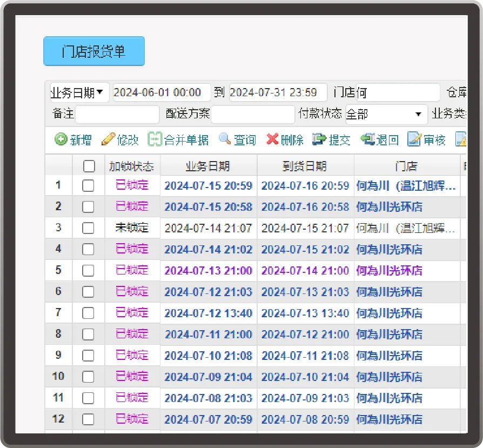Check the checkbox for row 7

pyautogui.click(x=88, y=313)
